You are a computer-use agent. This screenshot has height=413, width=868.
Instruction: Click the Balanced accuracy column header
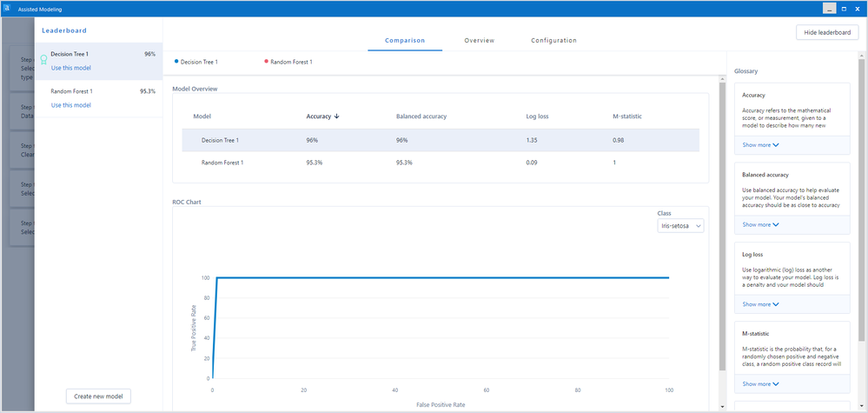pyautogui.click(x=421, y=117)
